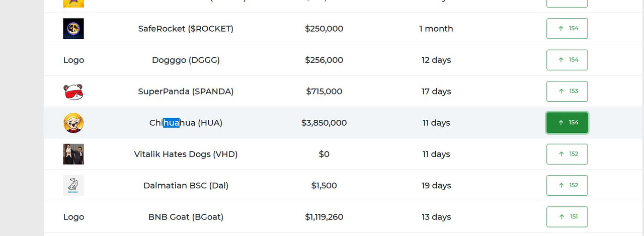Click the Dogggo placeholder Logo image
Screen dimensions: 644x236
pos(73,60)
